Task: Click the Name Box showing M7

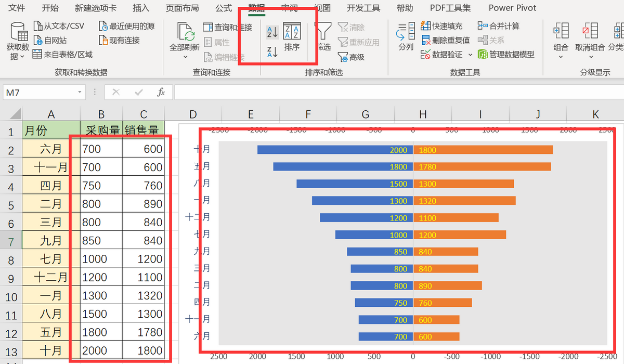Action: coord(40,92)
